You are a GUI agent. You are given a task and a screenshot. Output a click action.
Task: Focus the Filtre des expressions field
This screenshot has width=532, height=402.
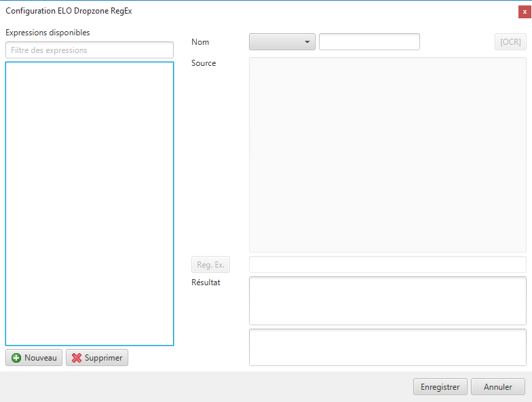point(90,50)
